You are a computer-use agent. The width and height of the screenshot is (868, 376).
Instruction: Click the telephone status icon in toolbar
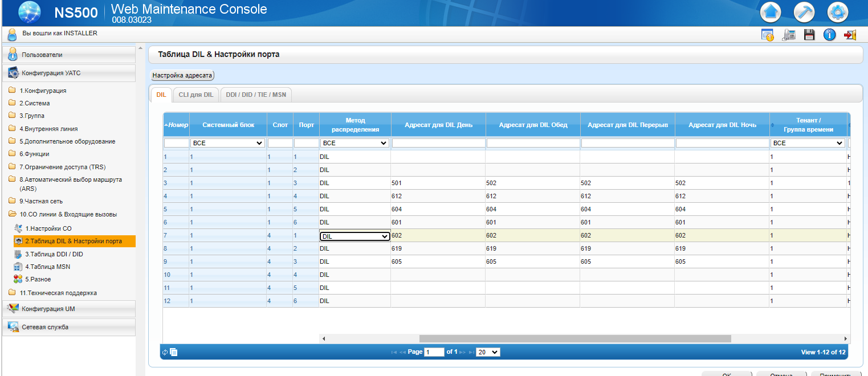point(789,35)
